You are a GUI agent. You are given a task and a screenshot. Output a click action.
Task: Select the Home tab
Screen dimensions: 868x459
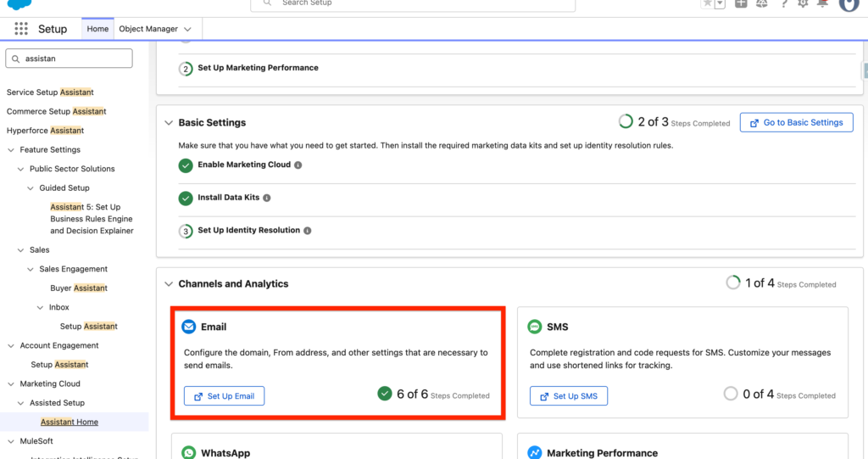click(97, 29)
